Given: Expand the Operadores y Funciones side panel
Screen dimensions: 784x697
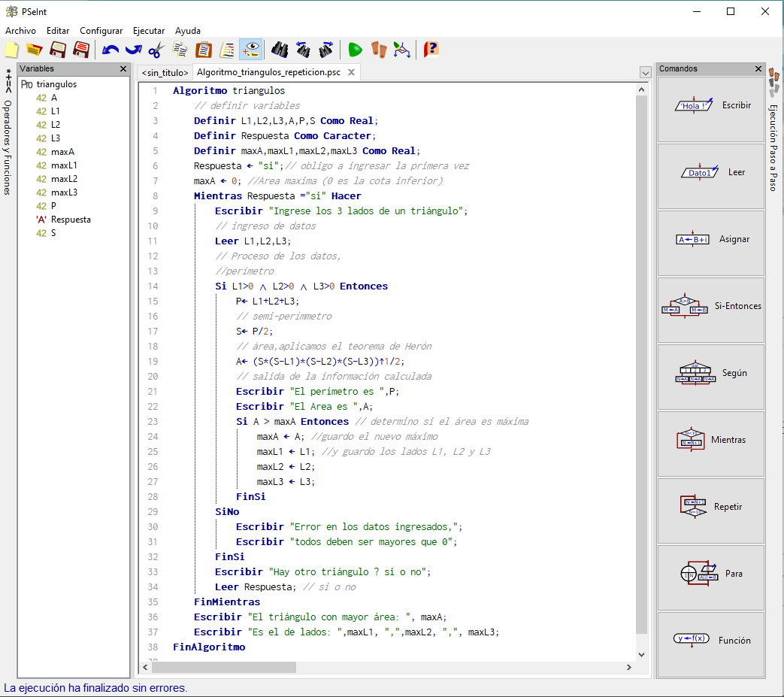Looking at the screenshot, I should [8, 132].
